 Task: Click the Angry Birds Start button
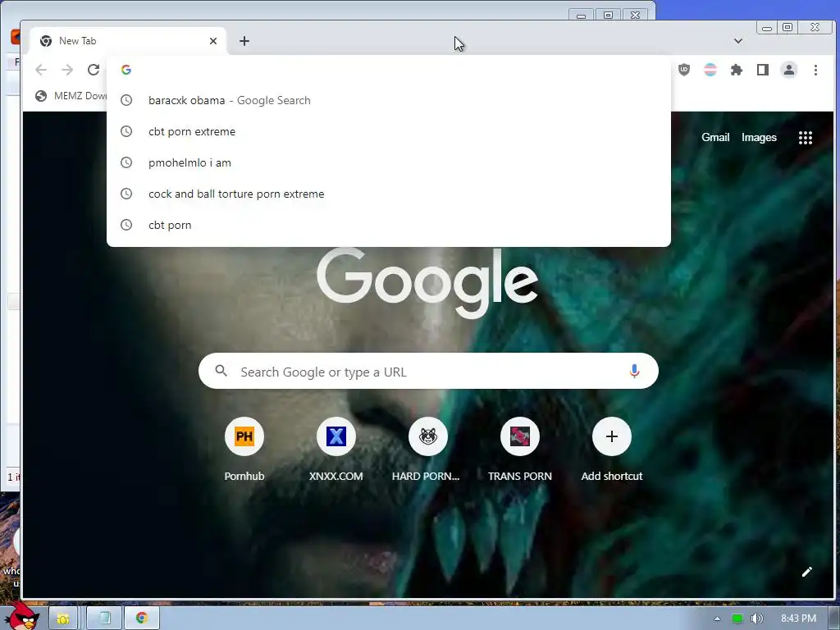click(x=21, y=617)
